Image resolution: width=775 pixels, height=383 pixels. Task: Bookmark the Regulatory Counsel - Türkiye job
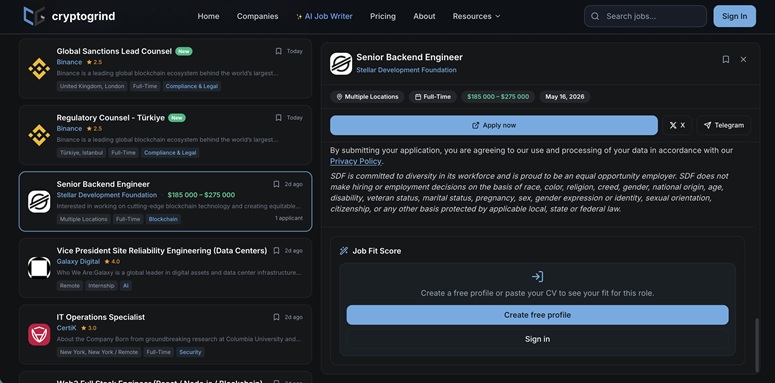coord(278,118)
